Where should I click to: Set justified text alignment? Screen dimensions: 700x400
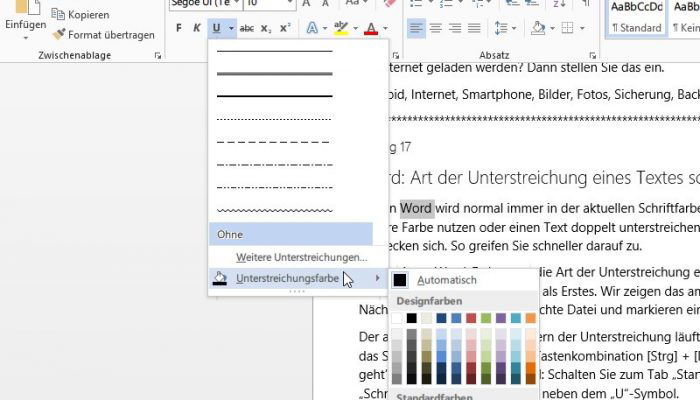pos(474,28)
